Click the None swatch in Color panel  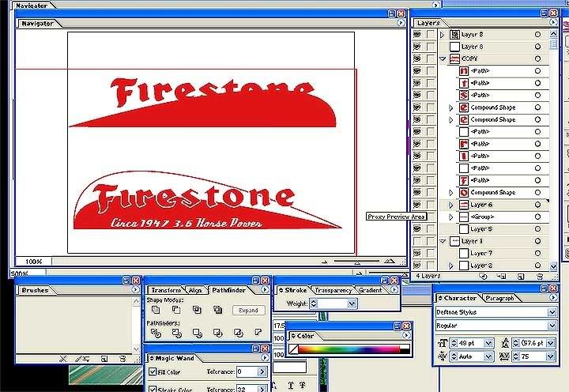tap(293, 349)
